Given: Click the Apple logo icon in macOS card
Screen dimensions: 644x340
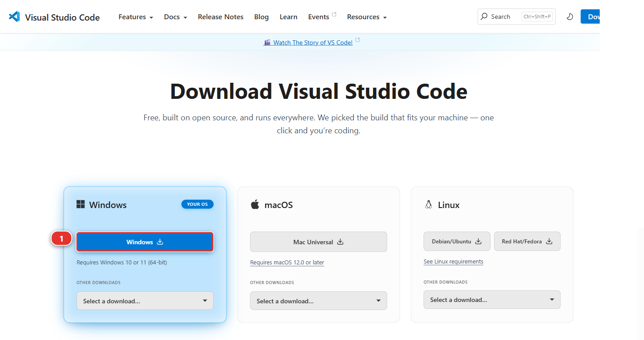Looking at the screenshot, I should [255, 204].
